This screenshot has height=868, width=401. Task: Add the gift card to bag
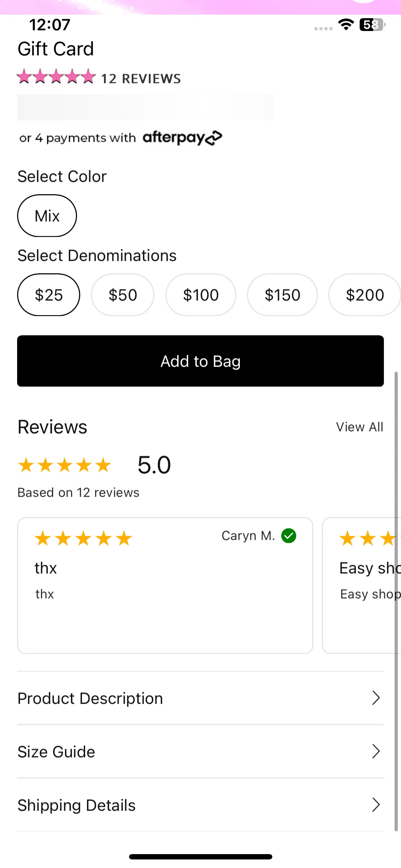(200, 361)
